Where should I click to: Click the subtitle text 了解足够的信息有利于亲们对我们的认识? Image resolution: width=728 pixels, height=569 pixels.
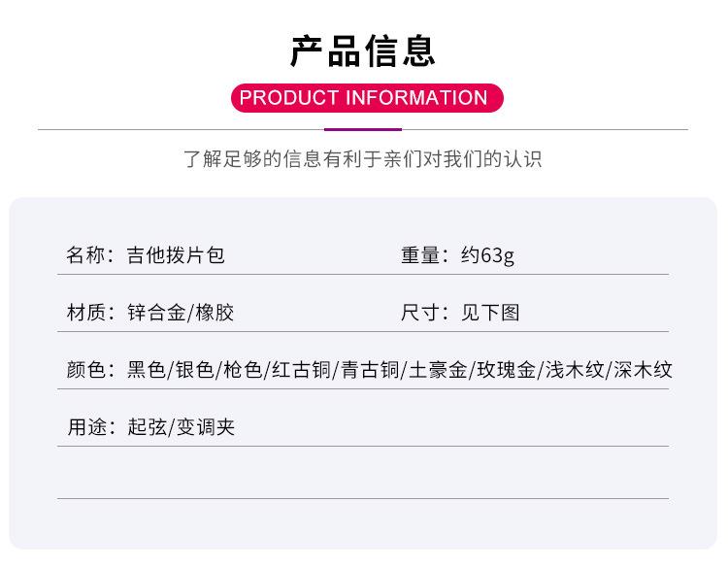pyautogui.click(x=363, y=158)
